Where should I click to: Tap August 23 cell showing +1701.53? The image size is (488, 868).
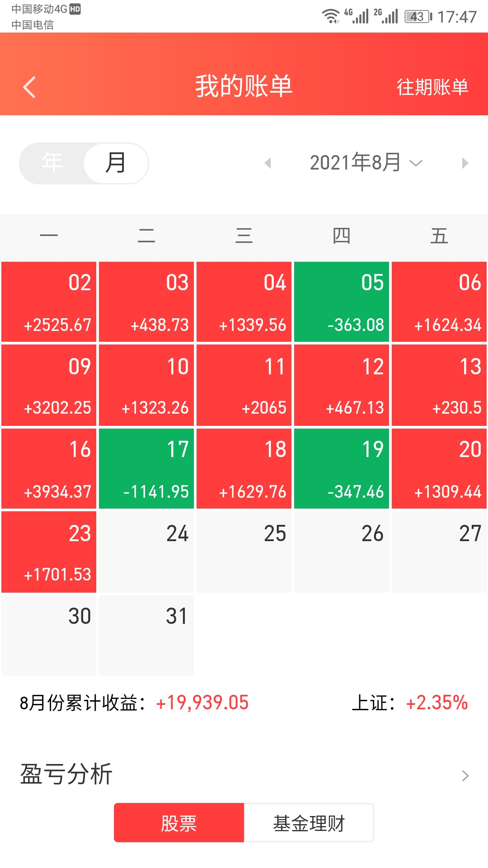click(x=49, y=552)
